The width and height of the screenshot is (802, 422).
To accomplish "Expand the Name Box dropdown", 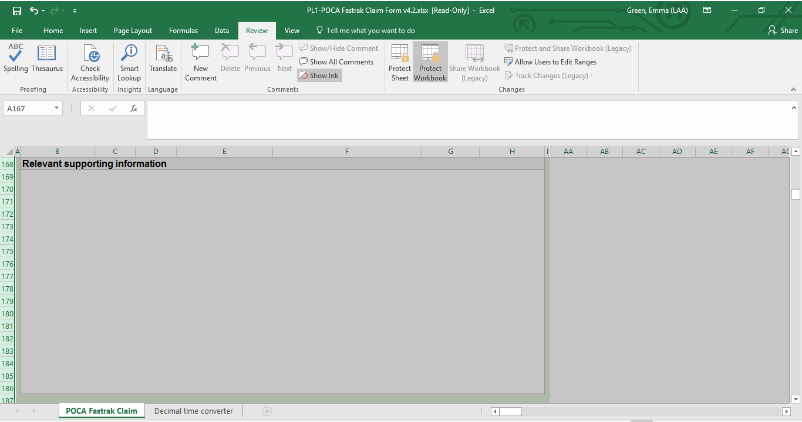I will [x=57, y=108].
